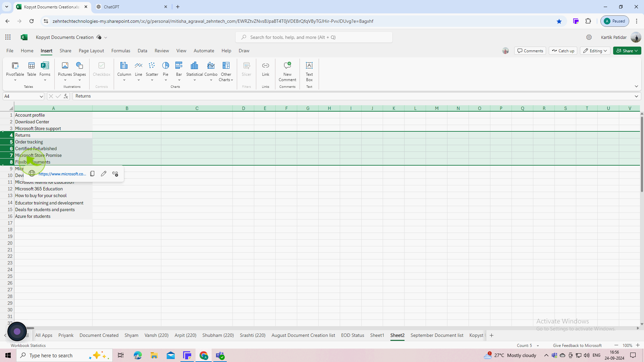Reload the browser page

32,21
